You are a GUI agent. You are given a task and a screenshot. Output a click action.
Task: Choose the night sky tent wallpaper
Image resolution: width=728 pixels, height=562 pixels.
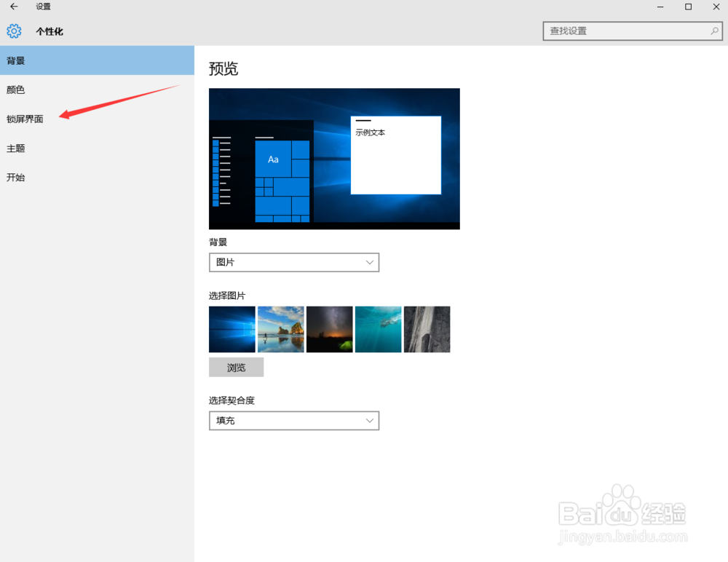329,329
